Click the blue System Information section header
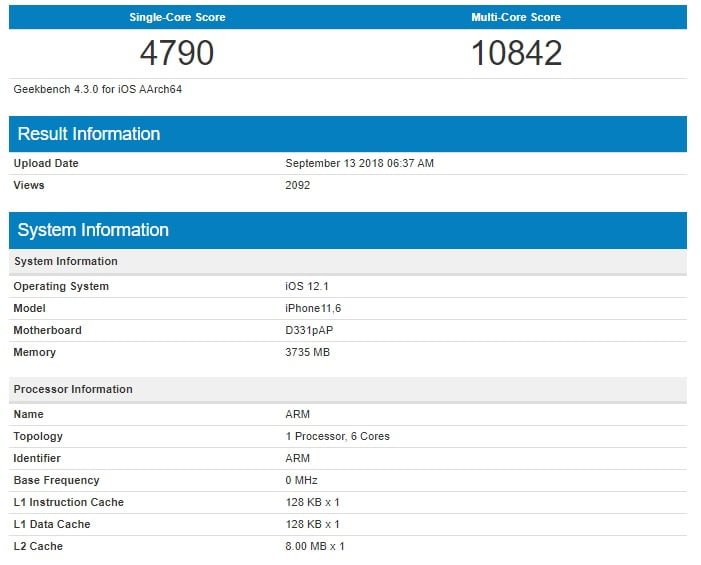Viewport: 701px width, 565px height. 93,230
